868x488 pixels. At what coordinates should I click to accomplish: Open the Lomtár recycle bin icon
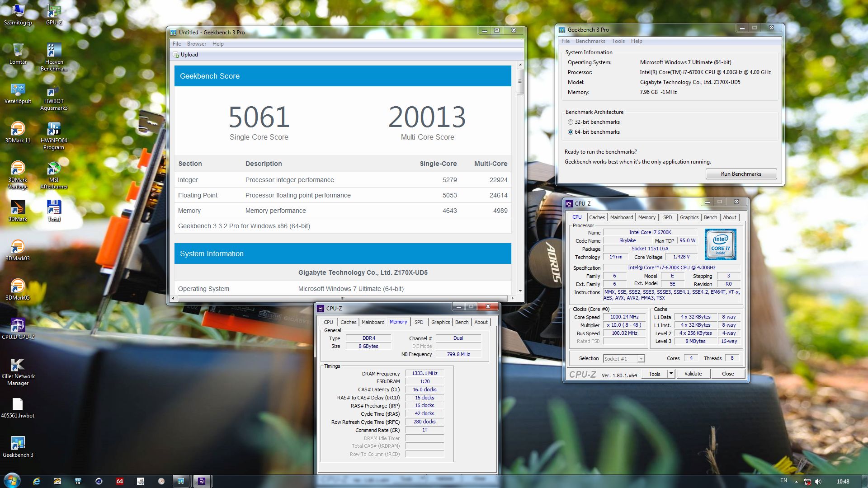point(18,54)
